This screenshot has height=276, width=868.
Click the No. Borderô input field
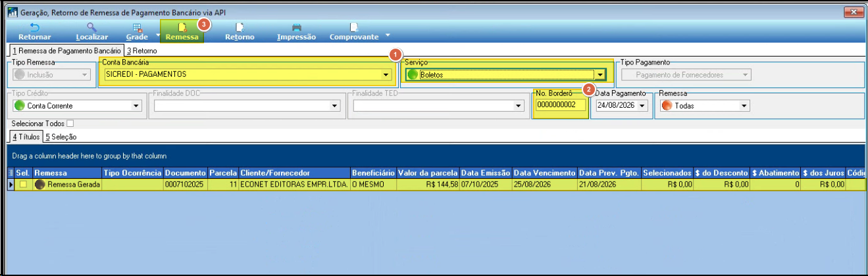click(x=560, y=105)
